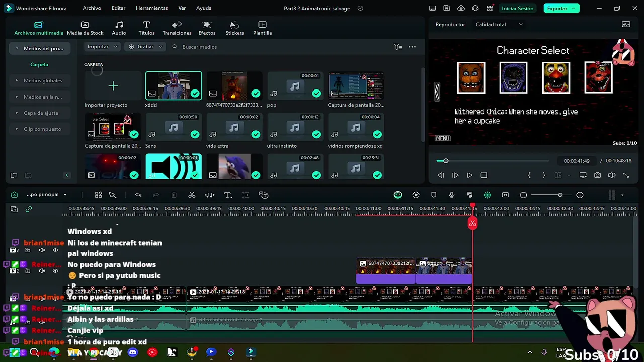Click the split scissors tool in toolbar
Image resolution: width=644 pixels, height=362 pixels.
point(192,195)
